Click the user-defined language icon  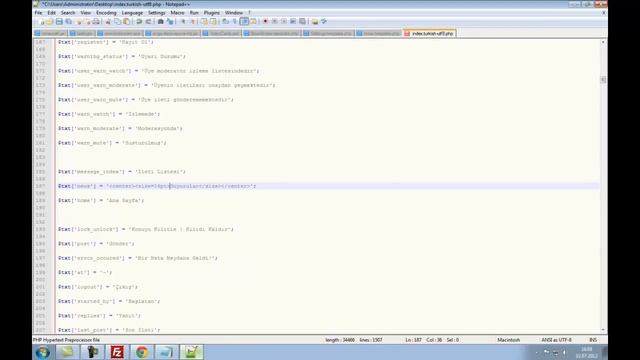254,21
